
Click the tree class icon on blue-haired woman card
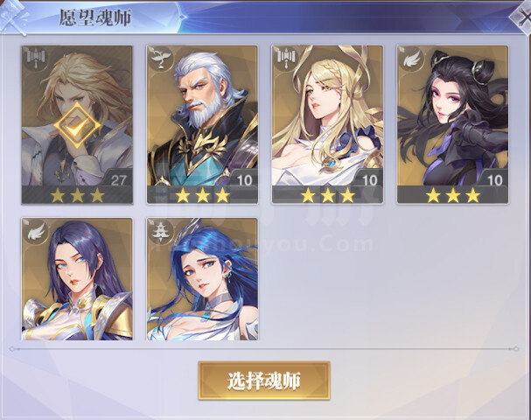click(160, 229)
